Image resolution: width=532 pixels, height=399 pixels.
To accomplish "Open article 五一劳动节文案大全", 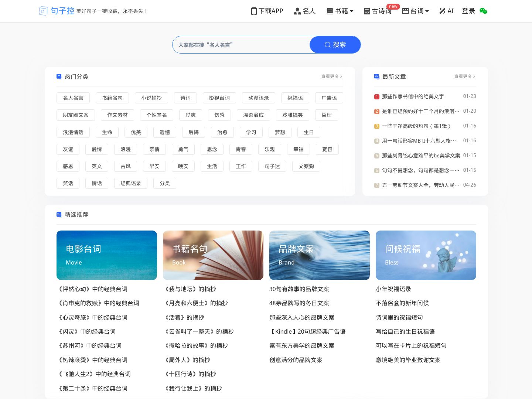I will 421,185.
